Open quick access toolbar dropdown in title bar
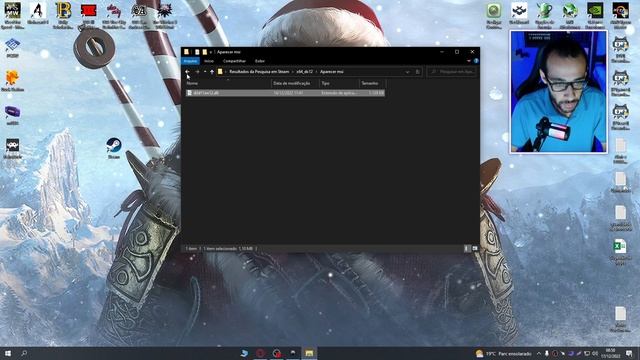 coord(211,52)
